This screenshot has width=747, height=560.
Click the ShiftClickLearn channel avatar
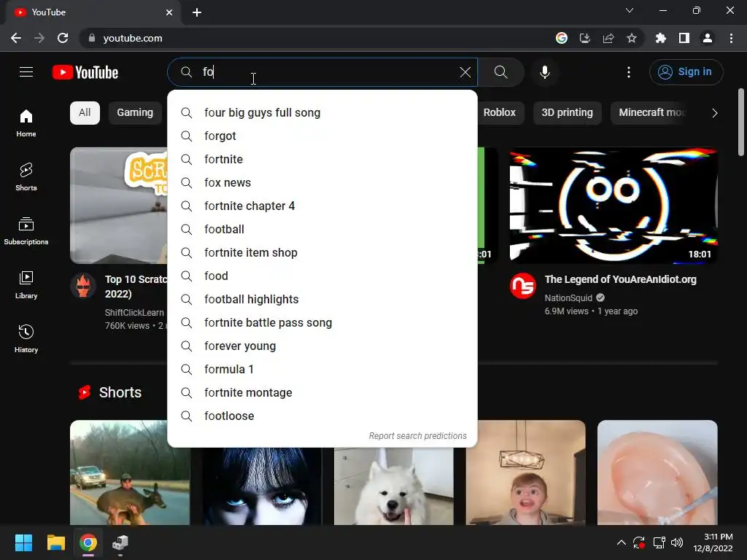pos(83,286)
